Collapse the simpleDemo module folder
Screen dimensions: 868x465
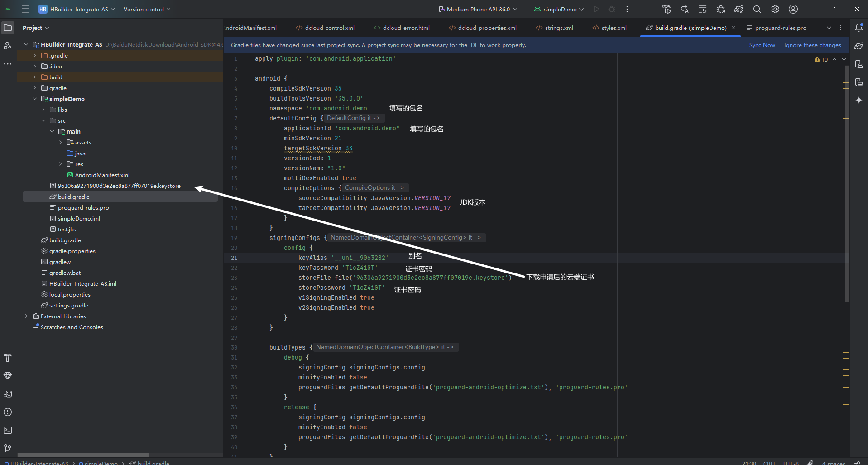pyautogui.click(x=35, y=99)
